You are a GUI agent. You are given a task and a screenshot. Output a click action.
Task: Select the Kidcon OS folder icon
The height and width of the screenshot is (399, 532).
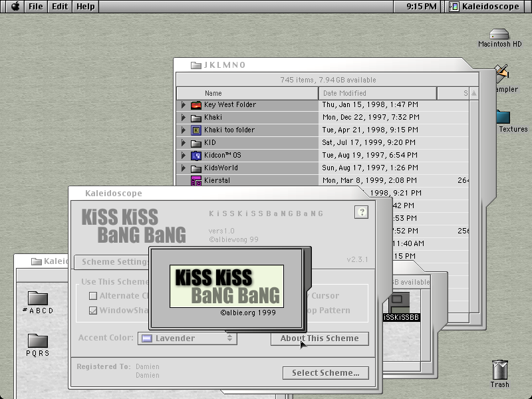[196, 156]
